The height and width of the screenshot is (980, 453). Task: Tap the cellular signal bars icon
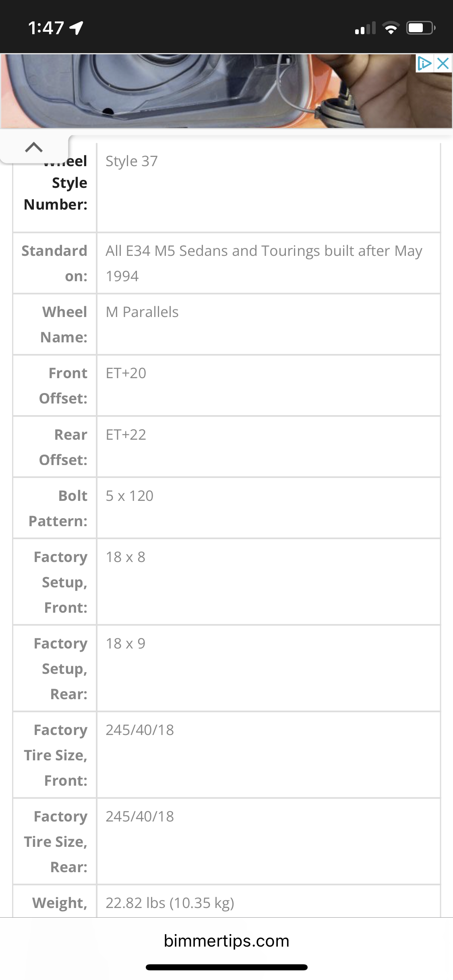365,28
